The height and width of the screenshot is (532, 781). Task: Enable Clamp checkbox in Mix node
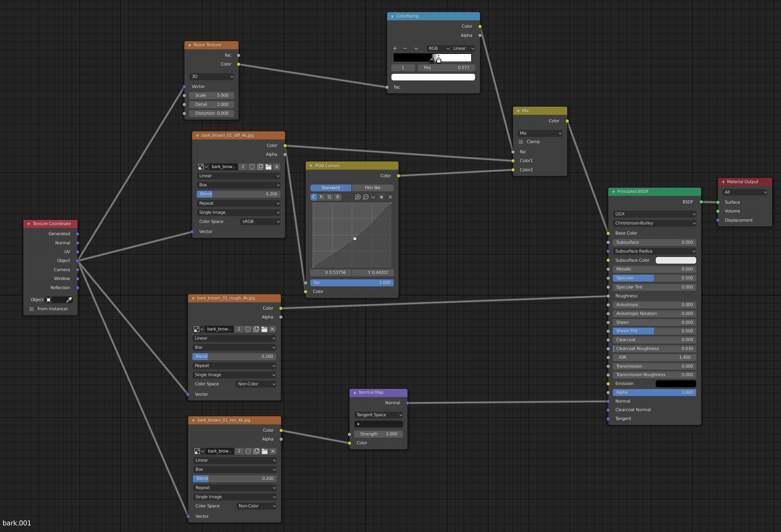click(521, 142)
